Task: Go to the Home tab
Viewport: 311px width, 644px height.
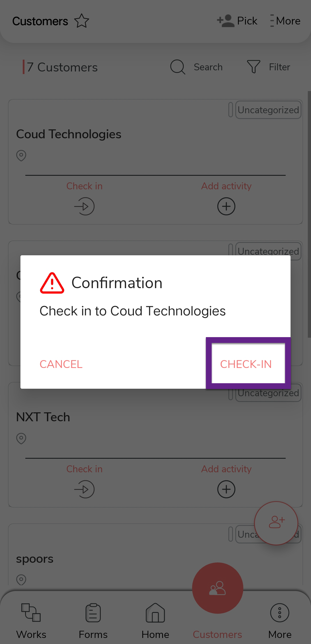Action: pyautogui.click(x=155, y=620)
